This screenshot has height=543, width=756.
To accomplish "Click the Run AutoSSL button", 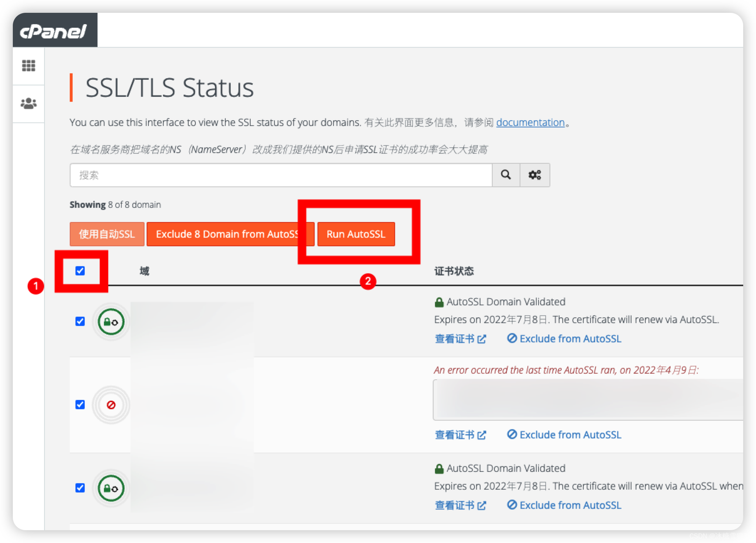I will [x=356, y=234].
